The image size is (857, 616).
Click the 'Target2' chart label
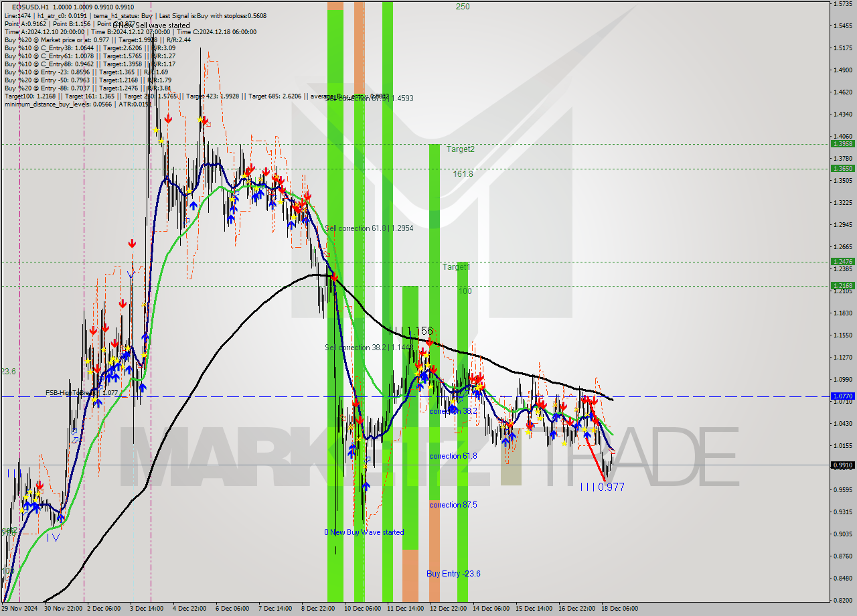pyautogui.click(x=461, y=149)
